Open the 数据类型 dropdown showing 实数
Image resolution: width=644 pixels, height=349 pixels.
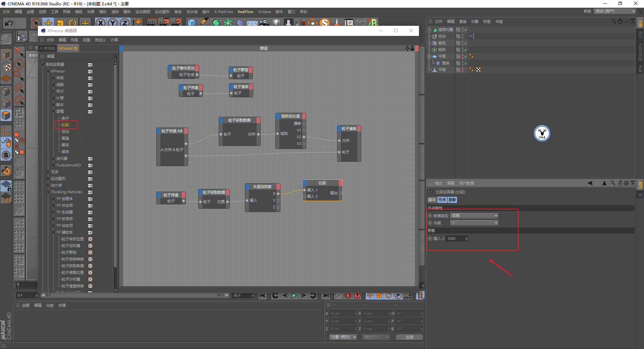click(x=474, y=216)
